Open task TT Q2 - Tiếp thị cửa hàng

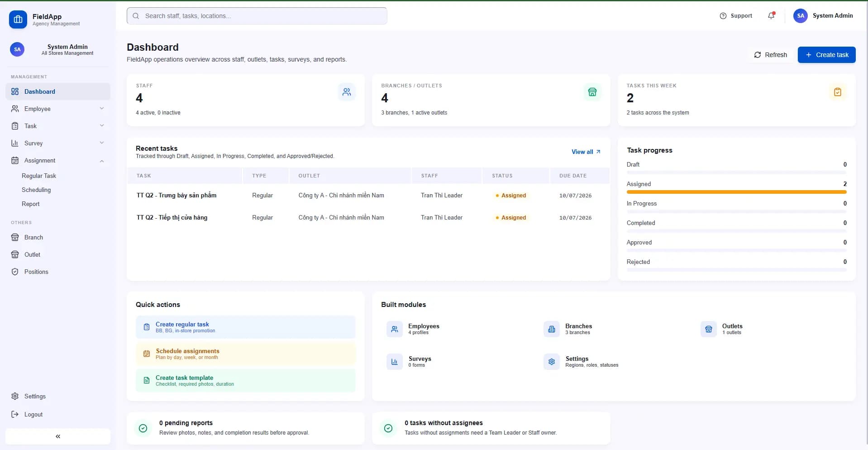(x=172, y=217)
